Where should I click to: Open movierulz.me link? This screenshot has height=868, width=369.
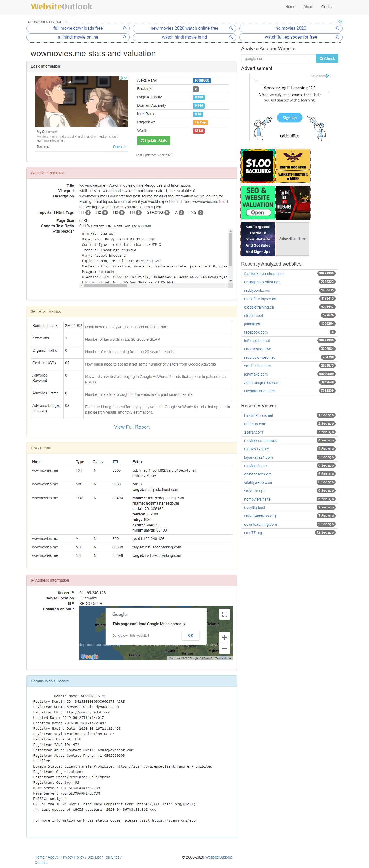click(255, 466)
